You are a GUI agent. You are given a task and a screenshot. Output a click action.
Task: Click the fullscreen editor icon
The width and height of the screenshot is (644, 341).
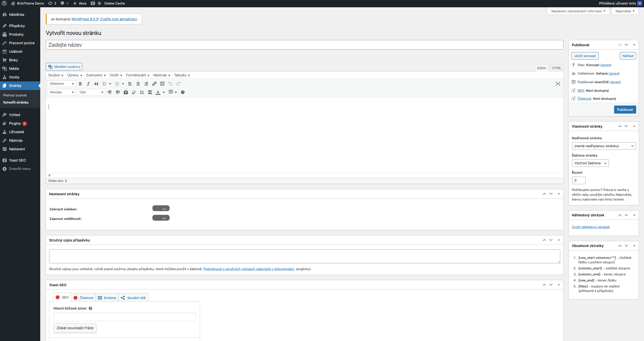(558, 84)
